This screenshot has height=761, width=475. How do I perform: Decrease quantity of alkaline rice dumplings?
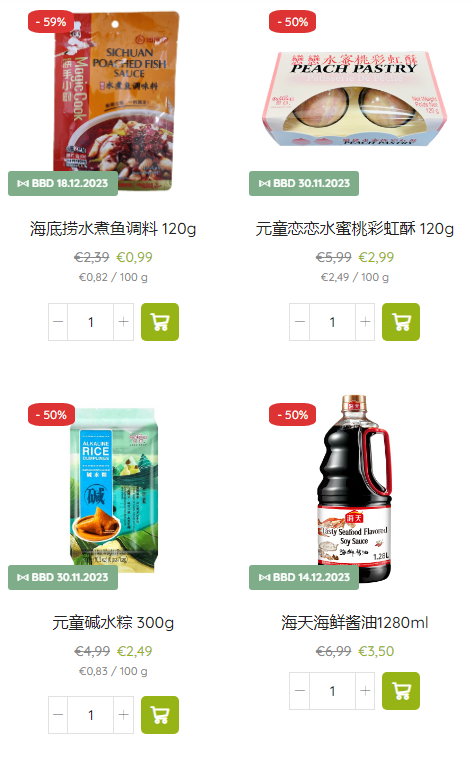[58, 715]
